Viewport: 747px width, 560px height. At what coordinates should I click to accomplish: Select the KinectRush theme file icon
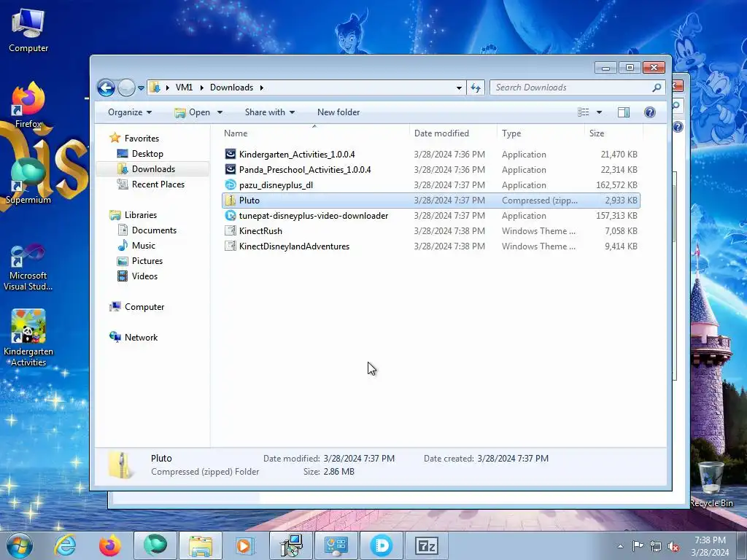pyautogui.click(x=230, y=231)
